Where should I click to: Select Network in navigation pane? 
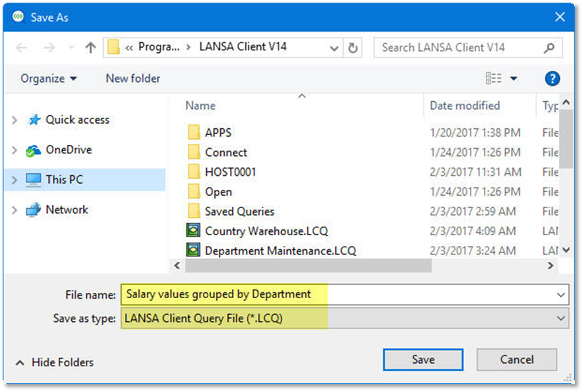(67, 210)
